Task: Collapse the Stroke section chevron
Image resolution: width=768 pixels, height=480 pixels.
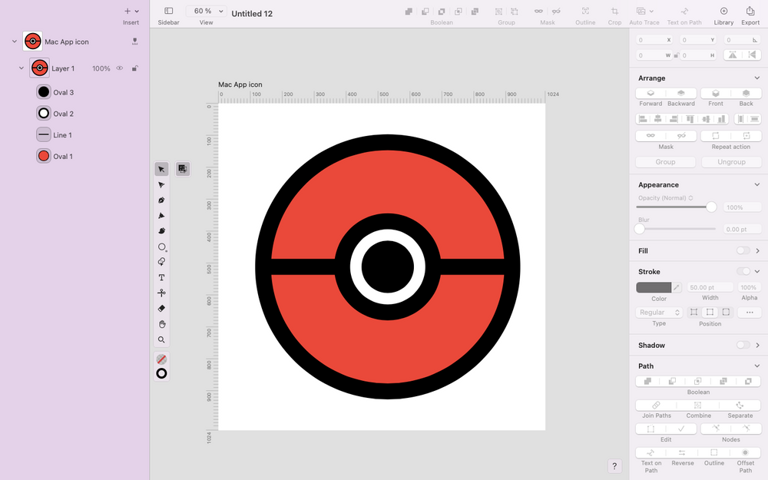Action: 757,271
